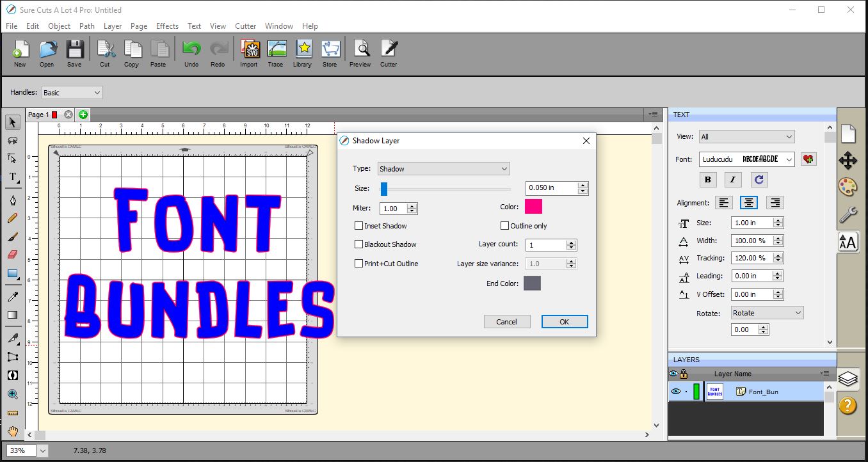The image size is (868, 462).
Task: Close the Page 1 tab
Action: (x=68, y=115)
